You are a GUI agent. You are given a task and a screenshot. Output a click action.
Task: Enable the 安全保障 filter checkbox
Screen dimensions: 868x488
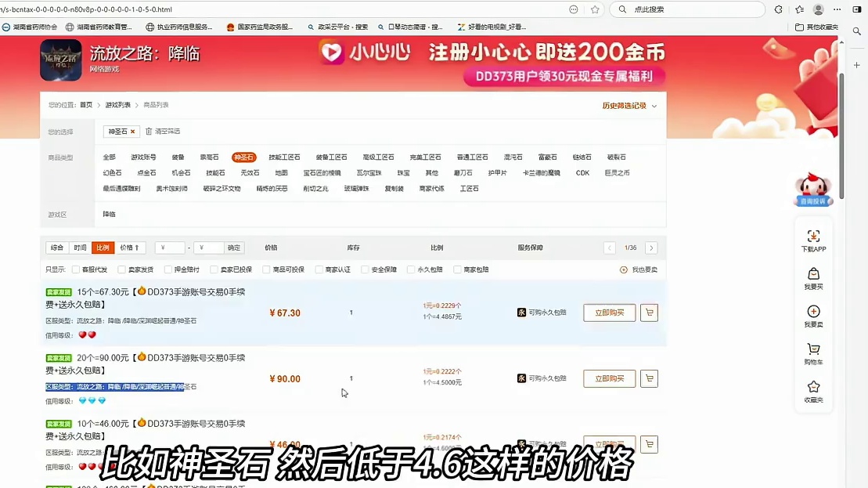pos(364,269)
